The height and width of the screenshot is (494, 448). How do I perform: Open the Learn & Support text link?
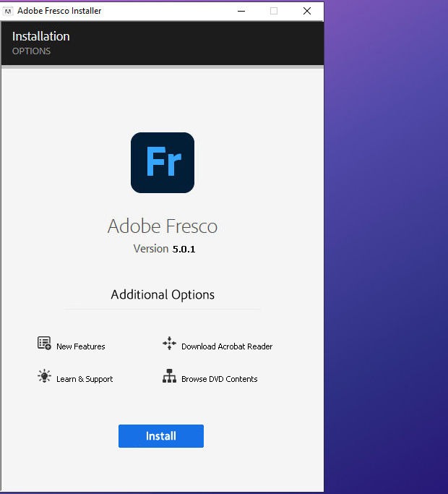click(x=85, y=380)
